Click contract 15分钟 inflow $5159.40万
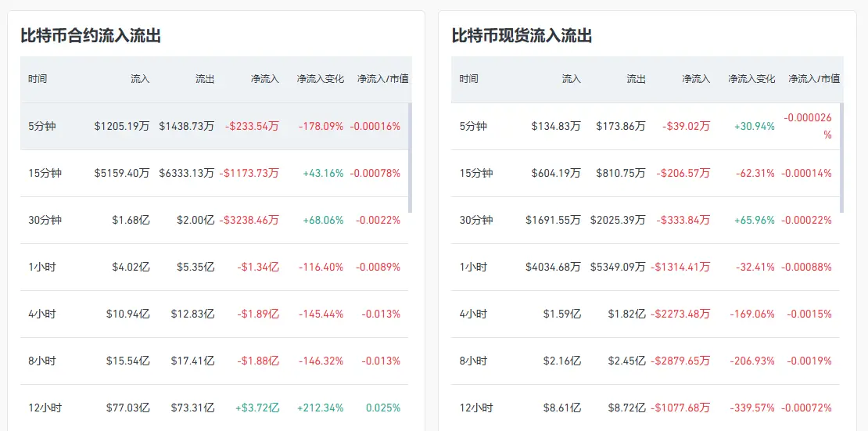 coord(122,173)
